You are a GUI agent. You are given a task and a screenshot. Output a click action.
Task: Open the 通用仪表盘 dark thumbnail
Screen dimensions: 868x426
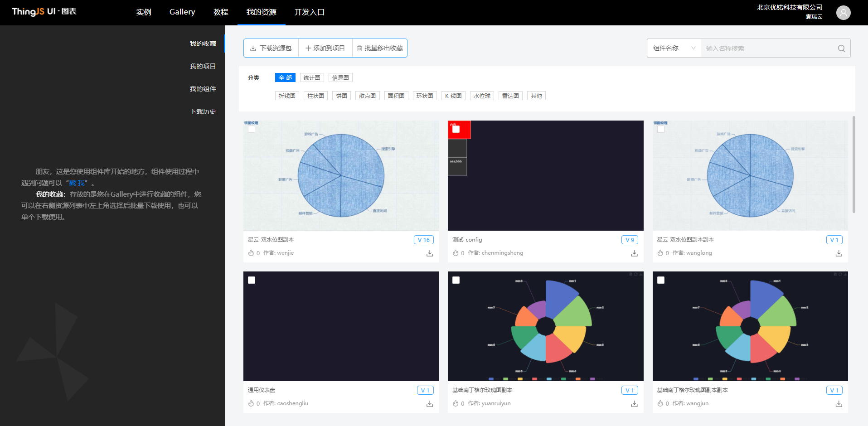tap(341, 326)
